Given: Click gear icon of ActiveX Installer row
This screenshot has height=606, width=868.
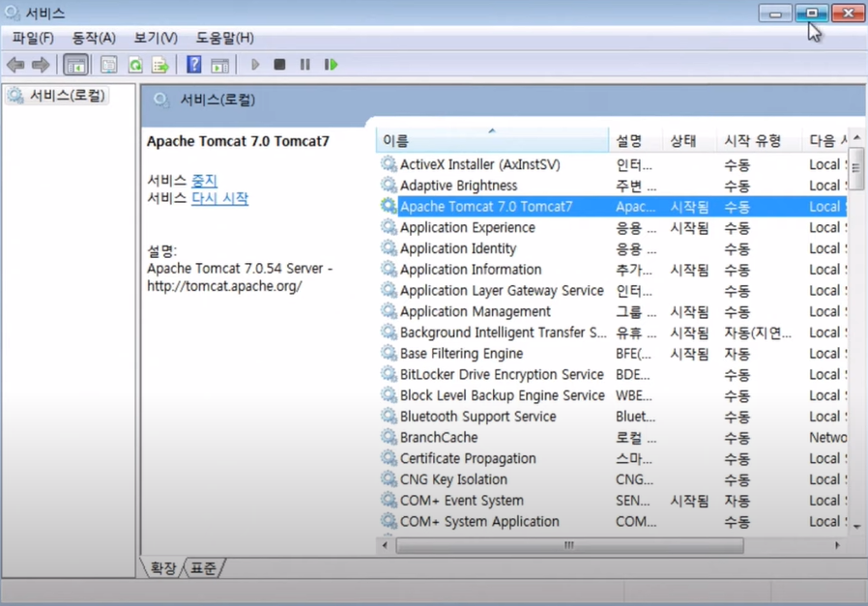Looking at the screenshot, I should pyautogui.click(x=389, y=163).
